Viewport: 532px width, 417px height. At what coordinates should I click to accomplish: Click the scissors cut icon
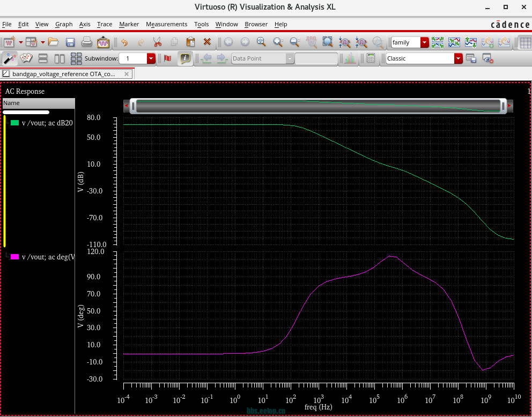157,42
